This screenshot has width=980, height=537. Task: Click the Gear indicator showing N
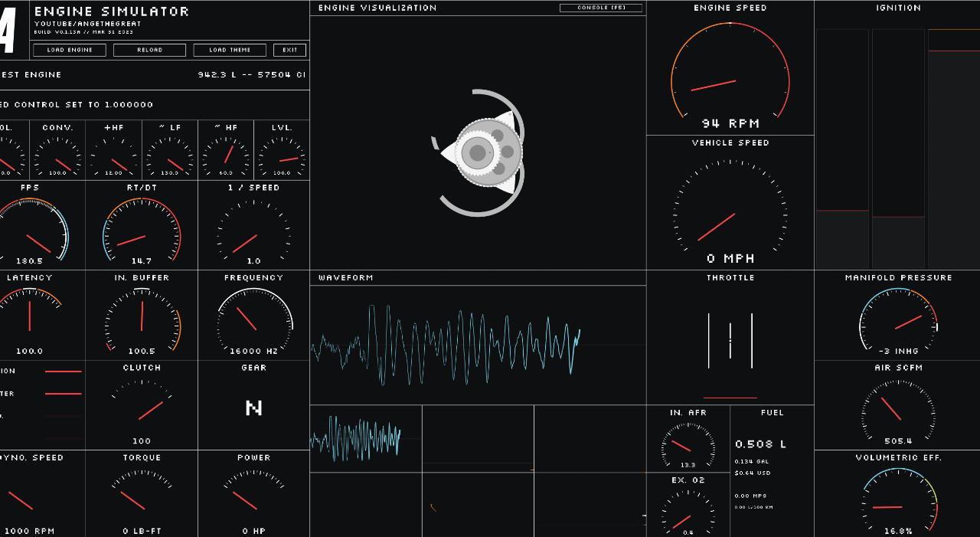(x=253, y=408)
